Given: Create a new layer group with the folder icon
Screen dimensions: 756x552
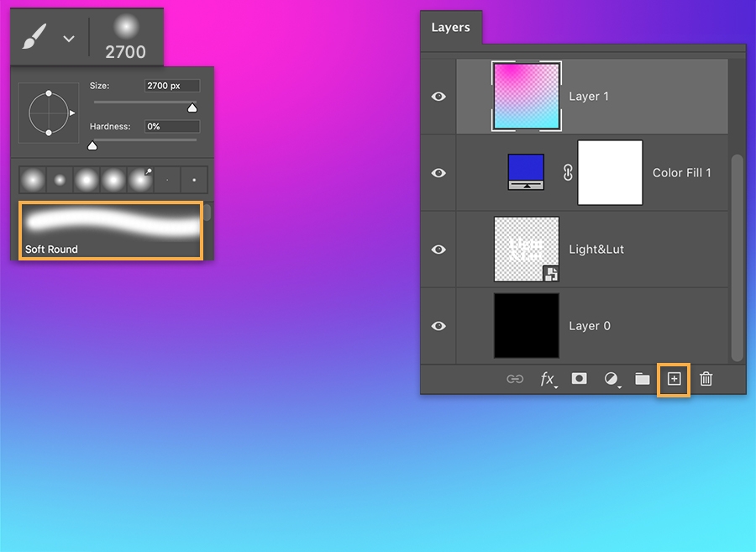Looking at the screenshot, I should point(642,379).
